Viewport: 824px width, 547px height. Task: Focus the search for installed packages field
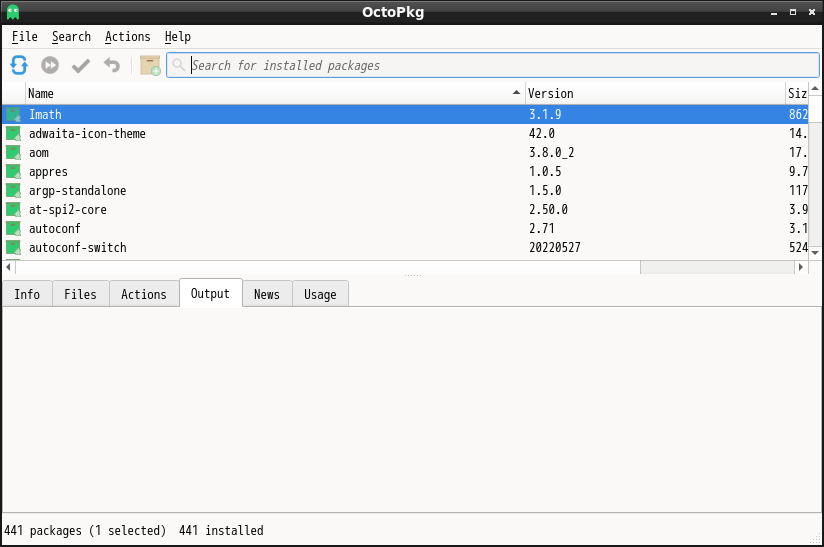pos(493,65)
